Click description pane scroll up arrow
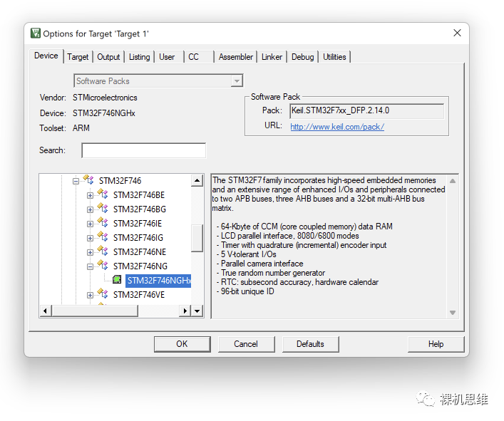The width and height of the screenshot is (504, 421). pos(453,181)
